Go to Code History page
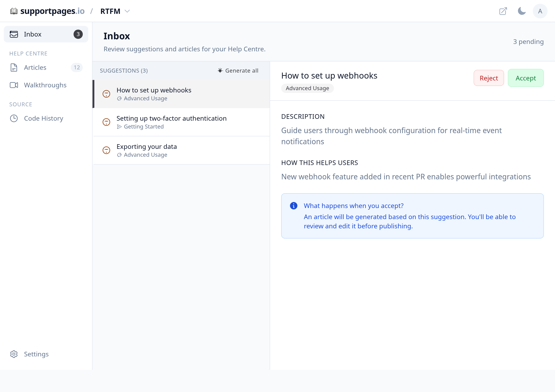The image size is (555, 392). [46, 118]
